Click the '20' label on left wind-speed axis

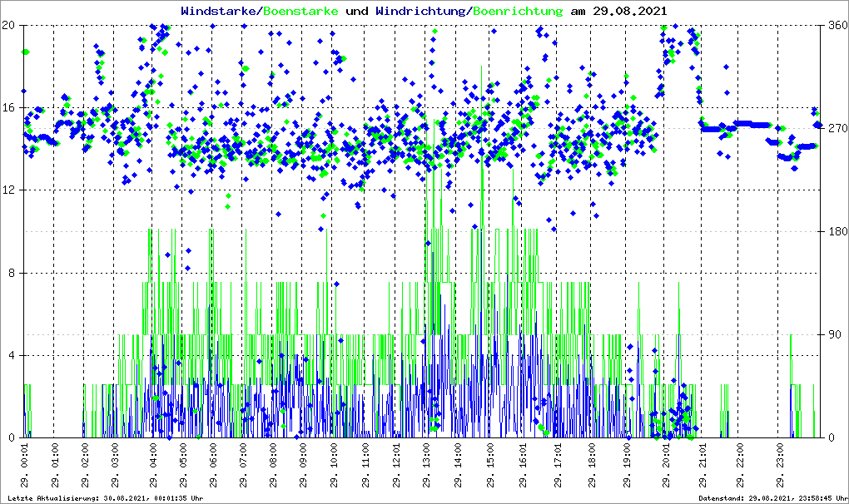click(9, 25)
